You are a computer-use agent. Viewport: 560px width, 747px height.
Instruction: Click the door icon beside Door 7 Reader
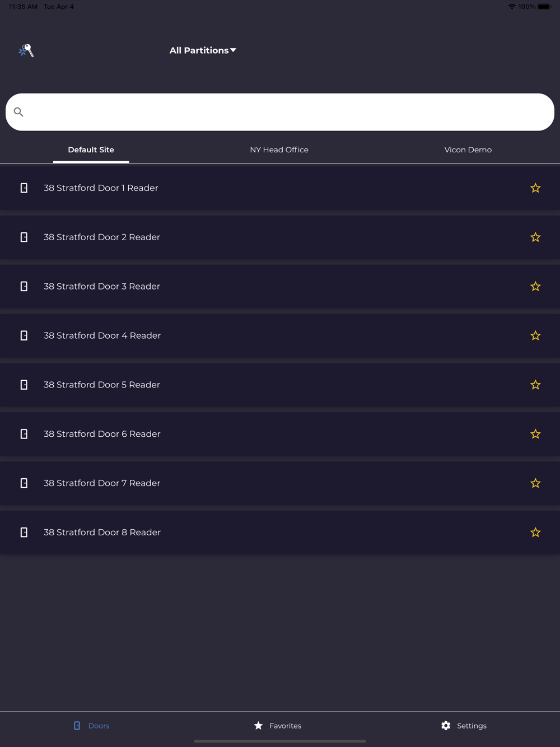[24, 483]
